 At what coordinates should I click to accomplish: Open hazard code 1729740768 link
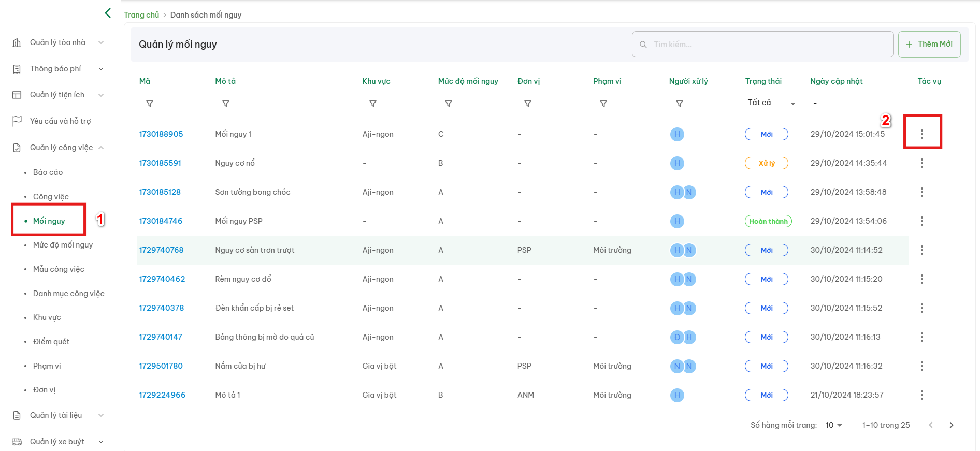point(161,250)
